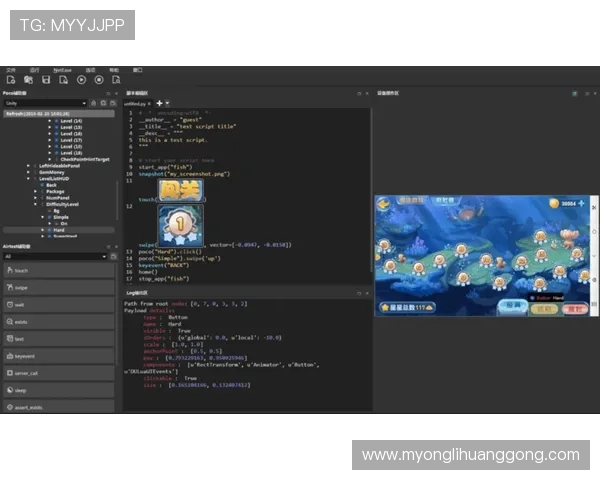Open the first menu in the menu bar
The width and height of the screenshot is (600, 480).
coord(11,70)
